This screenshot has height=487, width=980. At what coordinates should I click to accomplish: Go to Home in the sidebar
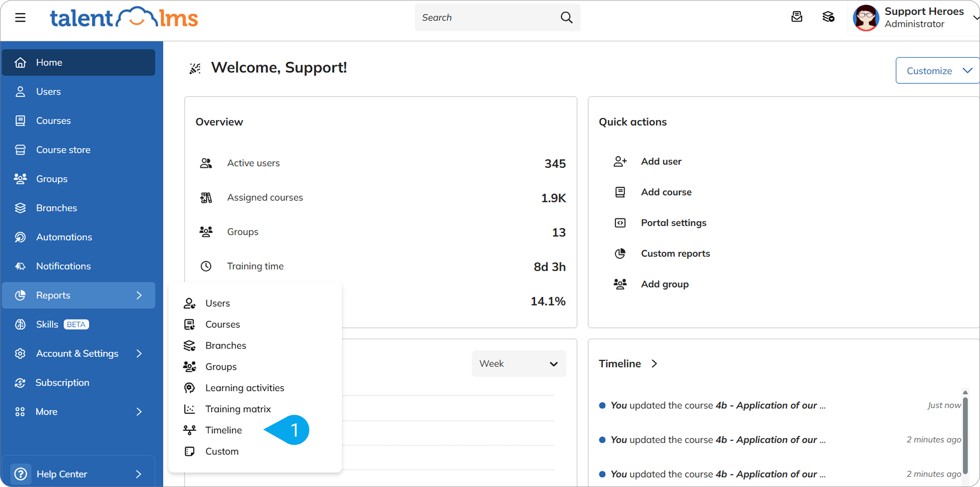tap(78, 62)
